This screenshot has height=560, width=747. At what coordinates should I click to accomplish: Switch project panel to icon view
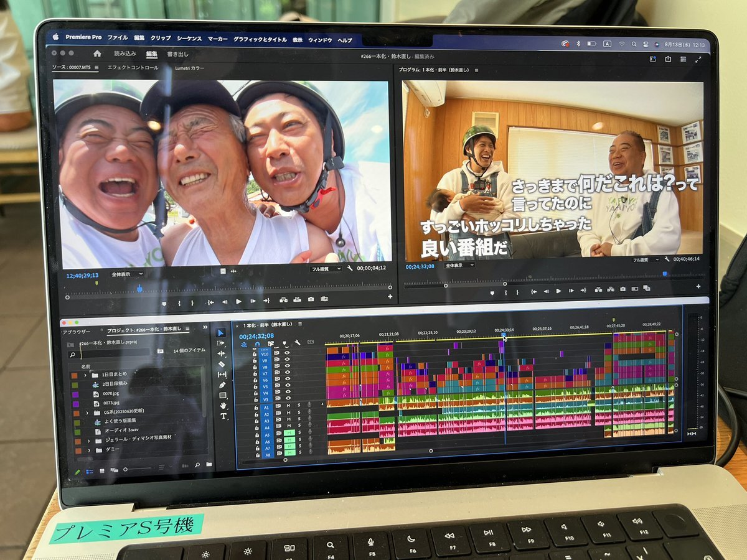(x=103, y=470)
